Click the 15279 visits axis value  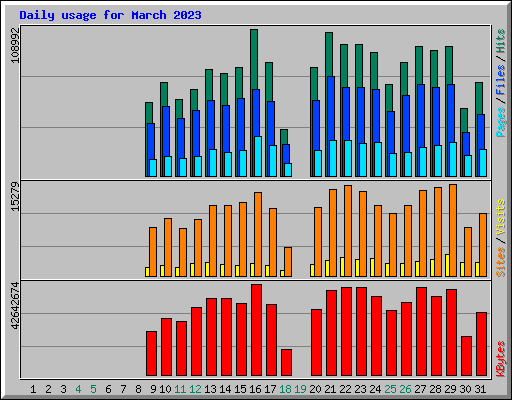[x=15, y=197]
